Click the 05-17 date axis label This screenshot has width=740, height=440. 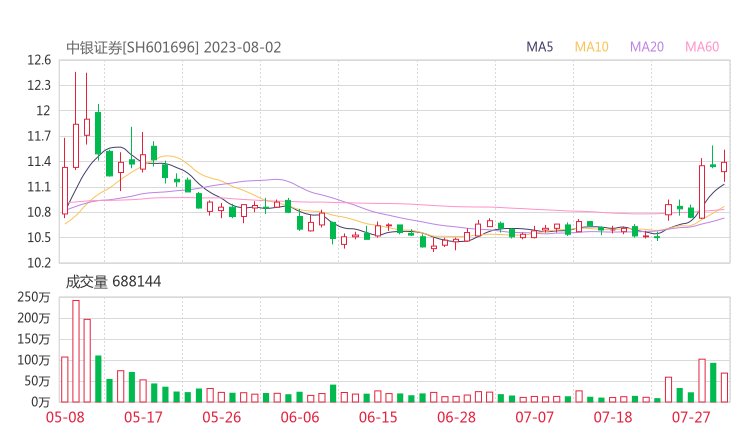coord(143,417)
